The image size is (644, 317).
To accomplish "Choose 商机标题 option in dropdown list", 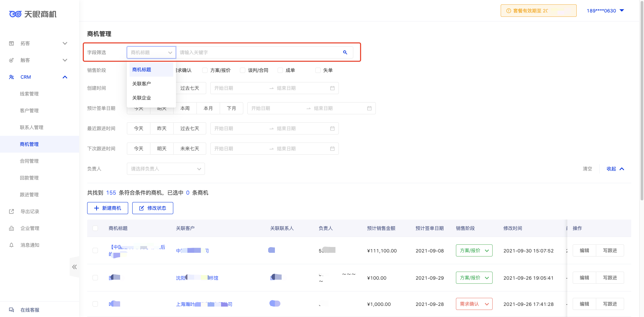I will pos(151,70).
